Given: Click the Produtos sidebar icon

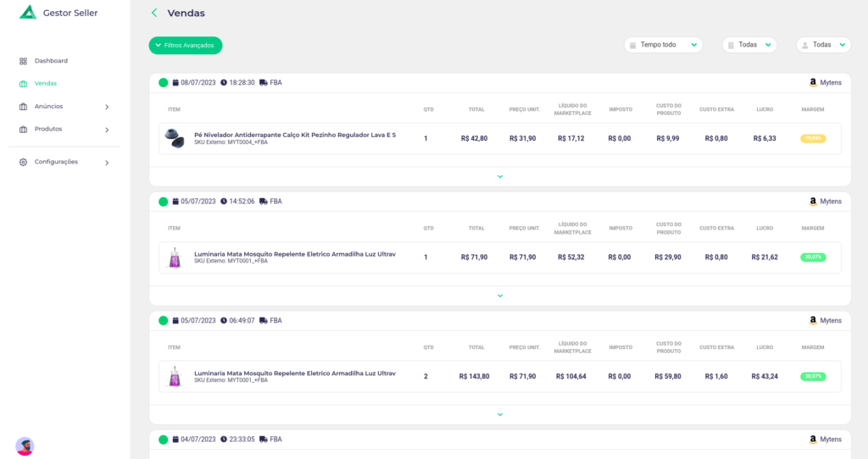Looking at the screenshot, I should 24,130.
